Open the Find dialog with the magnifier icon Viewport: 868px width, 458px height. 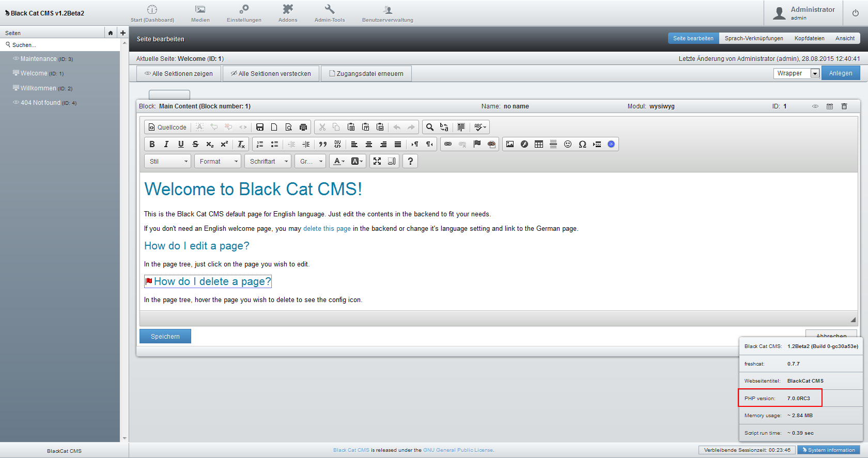(430, 127)
